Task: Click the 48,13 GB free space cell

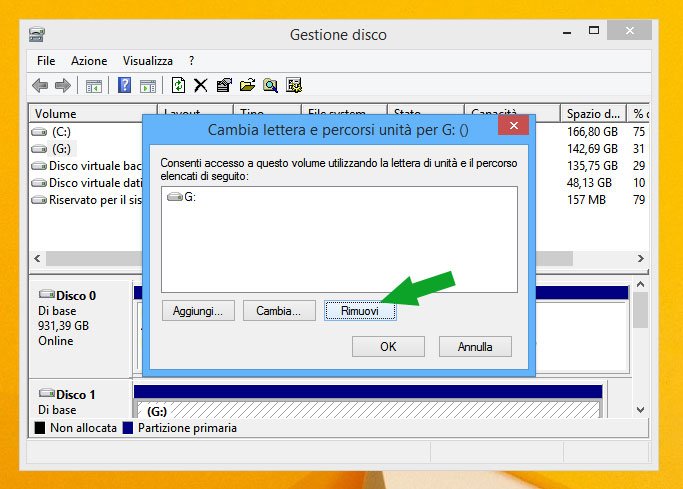Action: coord(589,183)
